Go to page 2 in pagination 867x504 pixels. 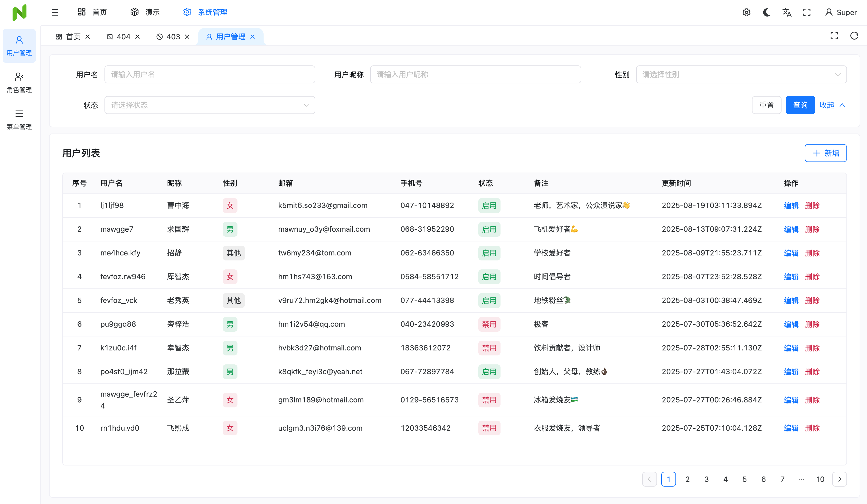pyautogui.click(x=687, y=479)
